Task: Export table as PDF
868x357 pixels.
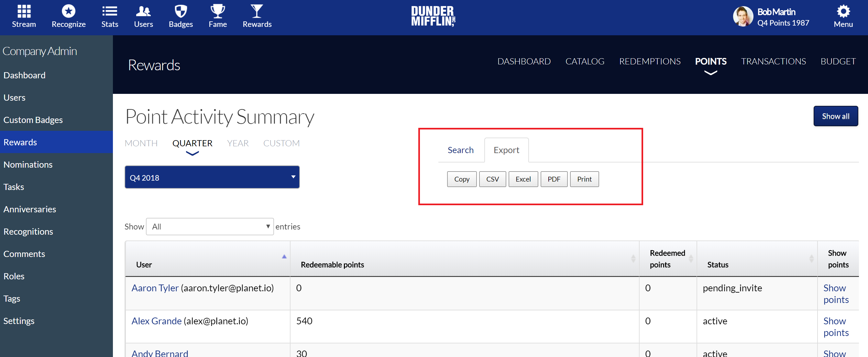Action: click(554, 179)
